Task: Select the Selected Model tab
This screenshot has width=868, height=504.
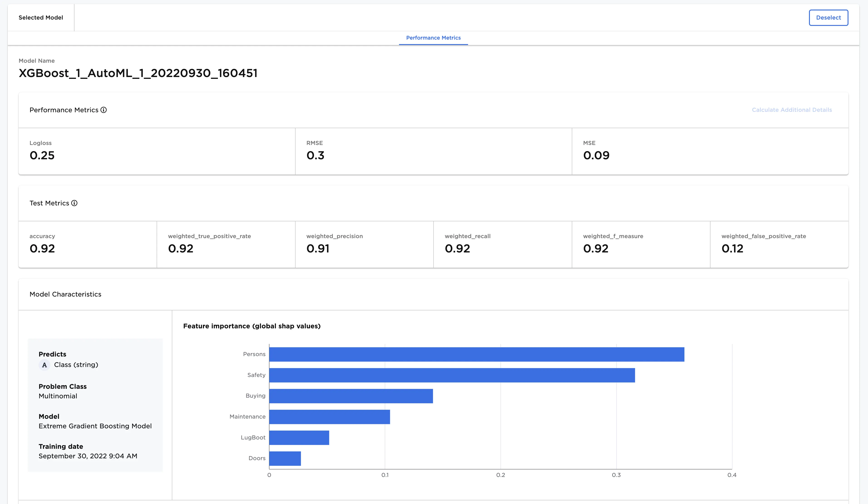Action: pyautogui.click(x=41, y=17)
